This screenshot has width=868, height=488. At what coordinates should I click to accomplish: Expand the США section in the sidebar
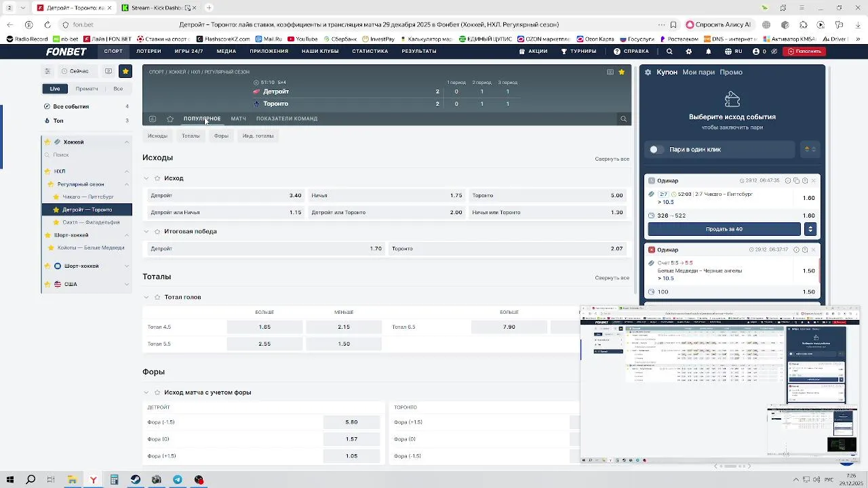(x=127, y=285)
